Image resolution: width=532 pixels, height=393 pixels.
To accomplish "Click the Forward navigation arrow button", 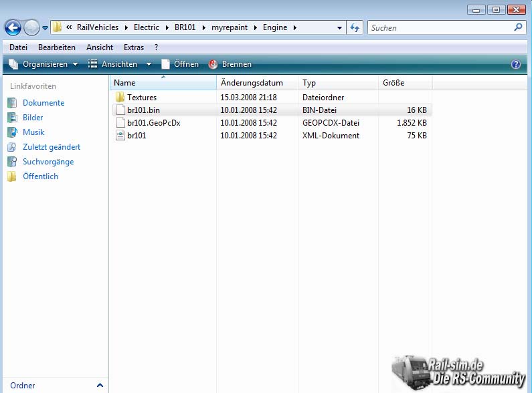I will pos(31,28).
